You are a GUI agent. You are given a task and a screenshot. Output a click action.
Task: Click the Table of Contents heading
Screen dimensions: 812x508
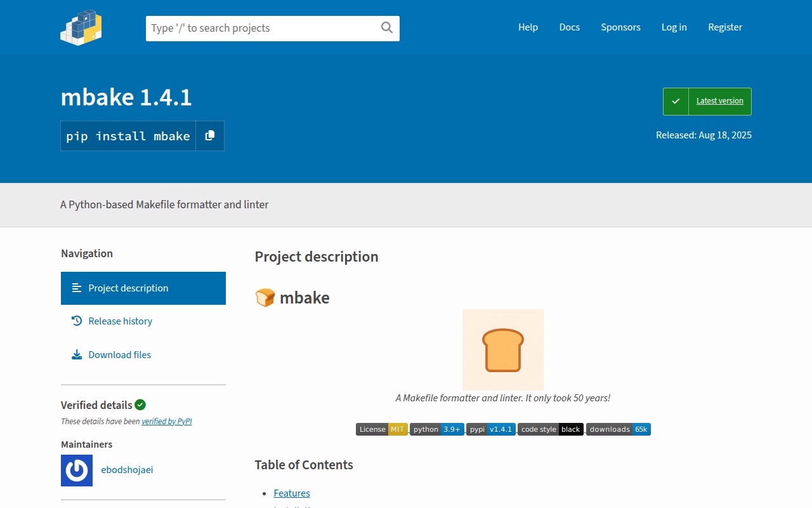[x=304, y=465]
